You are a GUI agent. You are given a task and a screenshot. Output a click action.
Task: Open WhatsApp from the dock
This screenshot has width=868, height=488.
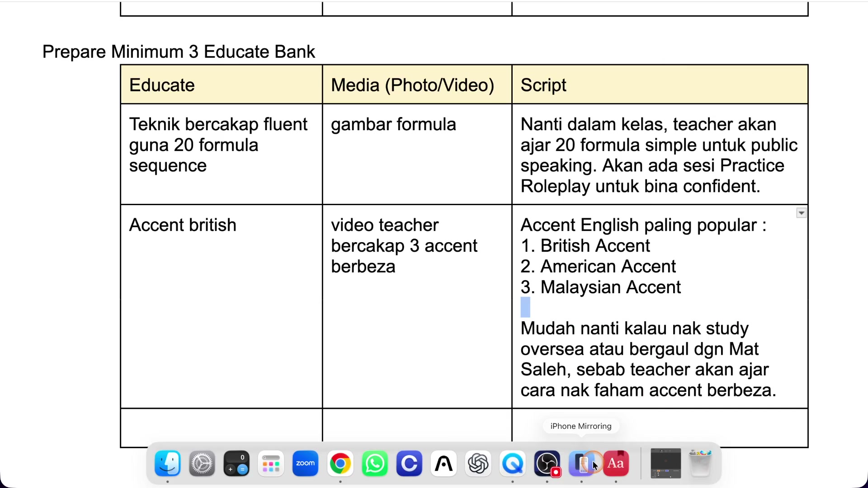375,464
